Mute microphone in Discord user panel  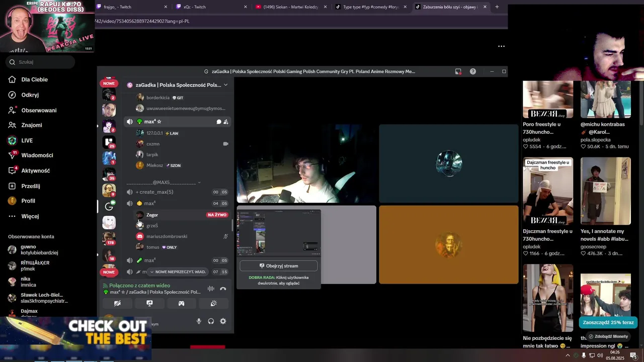pos(199,321)
